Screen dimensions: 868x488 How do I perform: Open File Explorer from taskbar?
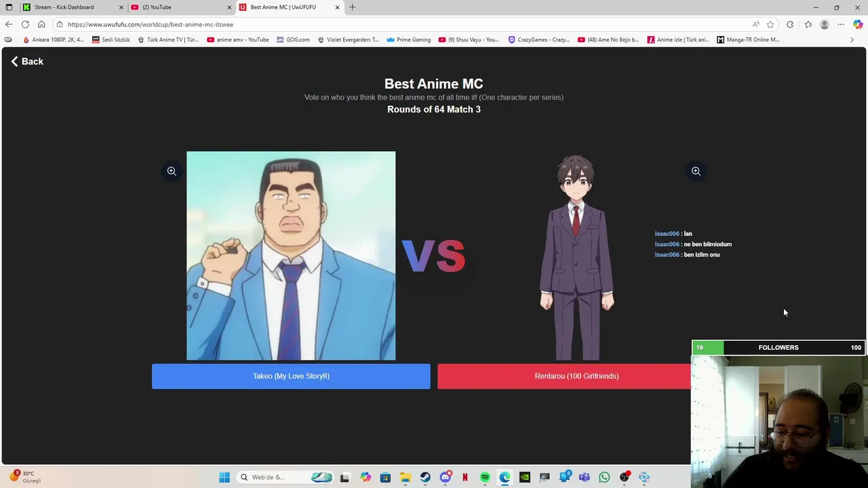(x=405, y=477)
